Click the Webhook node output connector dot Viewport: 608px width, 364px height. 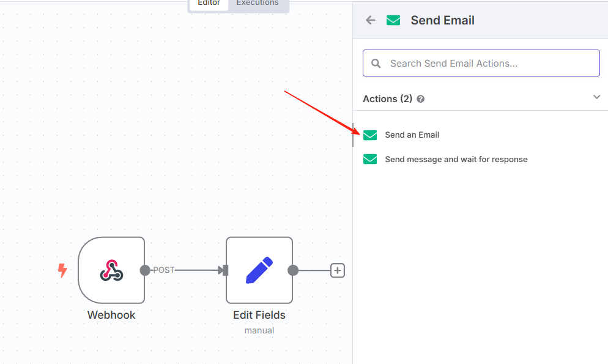[145, 270]
